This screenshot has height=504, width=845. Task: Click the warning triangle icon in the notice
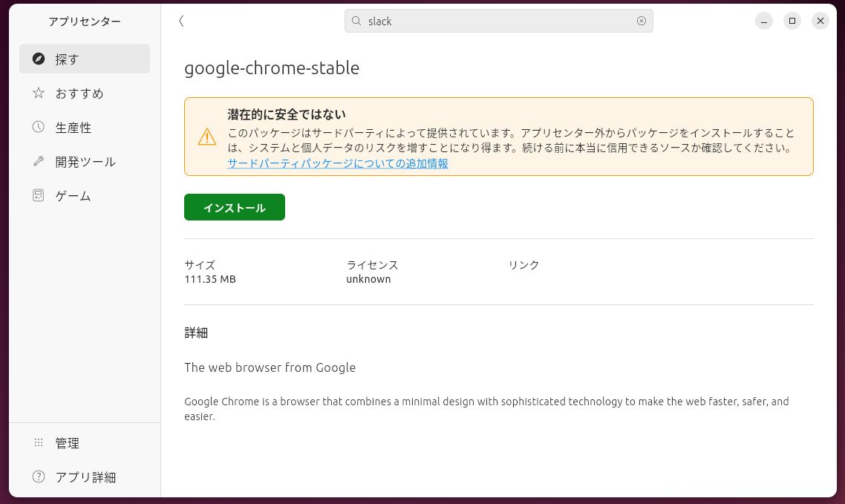coord(206,137)
